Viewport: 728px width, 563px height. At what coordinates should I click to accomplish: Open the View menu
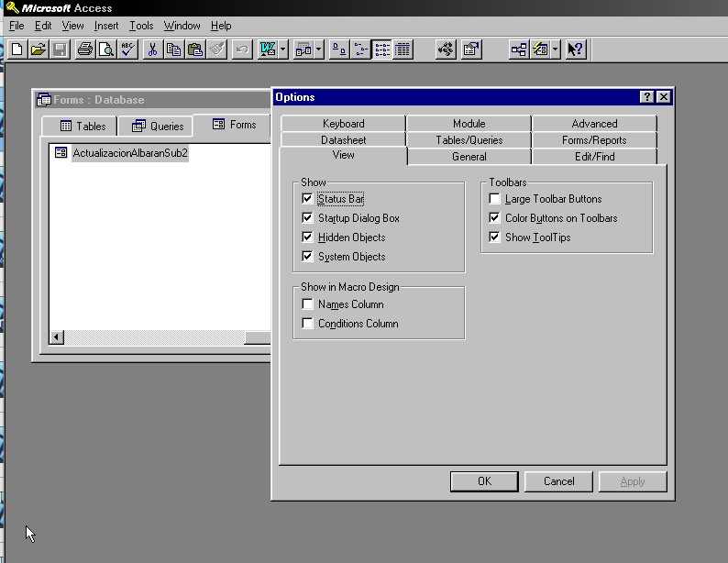pos(73,26)
